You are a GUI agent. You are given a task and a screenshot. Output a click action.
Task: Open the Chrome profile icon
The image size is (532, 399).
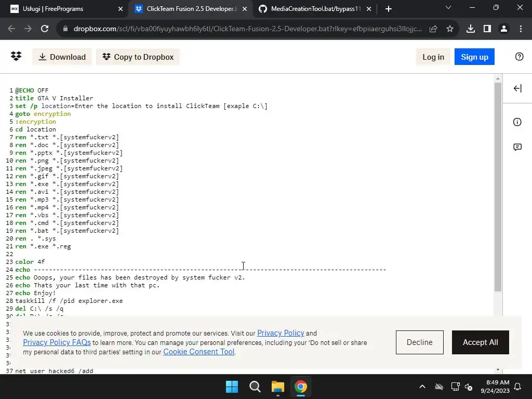pos(504,29)
